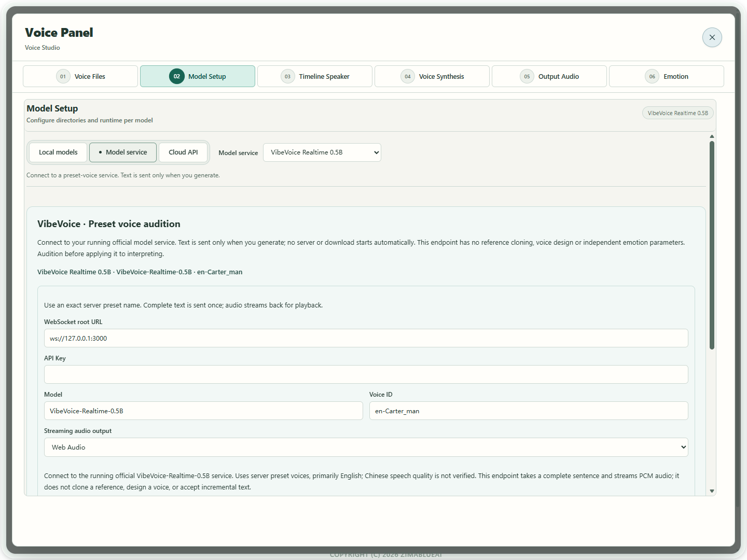Click the 'Connect to a preset-voice service' hint
This screenshot has width=747, height=560.
123,175
